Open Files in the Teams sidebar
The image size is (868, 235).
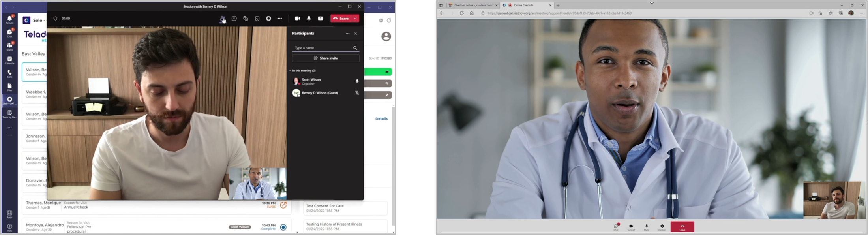coord(9,87)
